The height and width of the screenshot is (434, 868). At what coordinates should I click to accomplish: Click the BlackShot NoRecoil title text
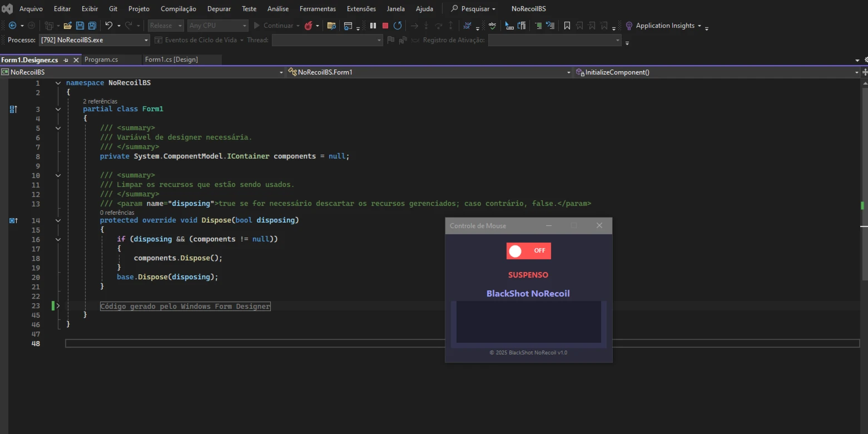pos(528,293)
